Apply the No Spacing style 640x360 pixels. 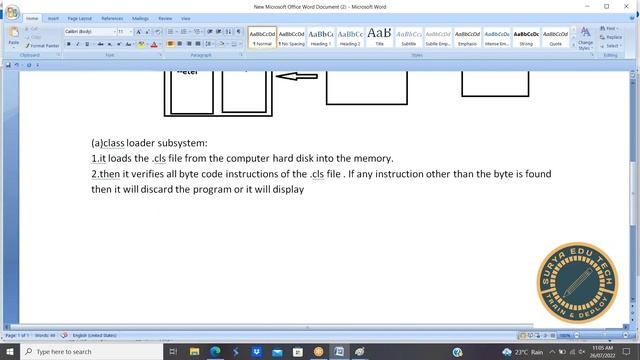click(291, 38)
